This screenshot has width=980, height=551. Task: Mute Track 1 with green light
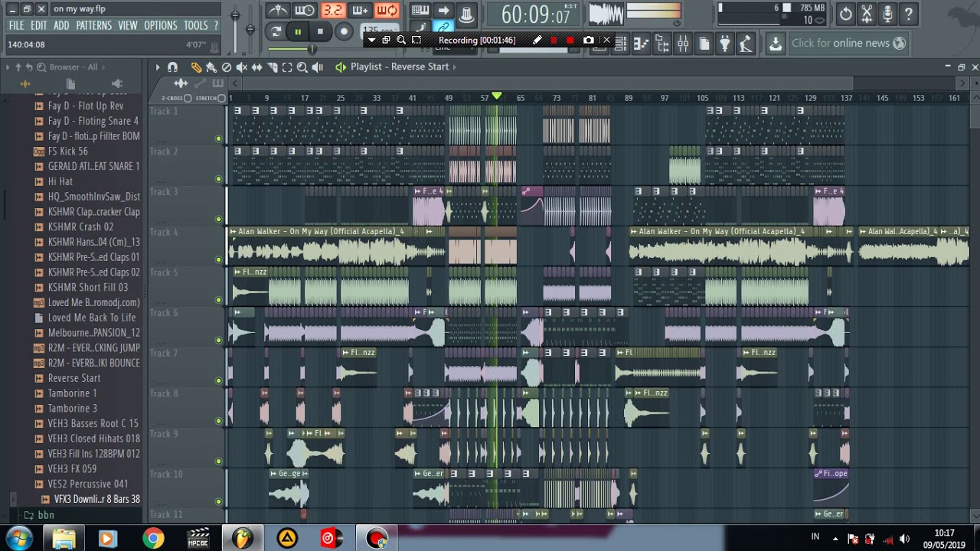coord(218,139)
